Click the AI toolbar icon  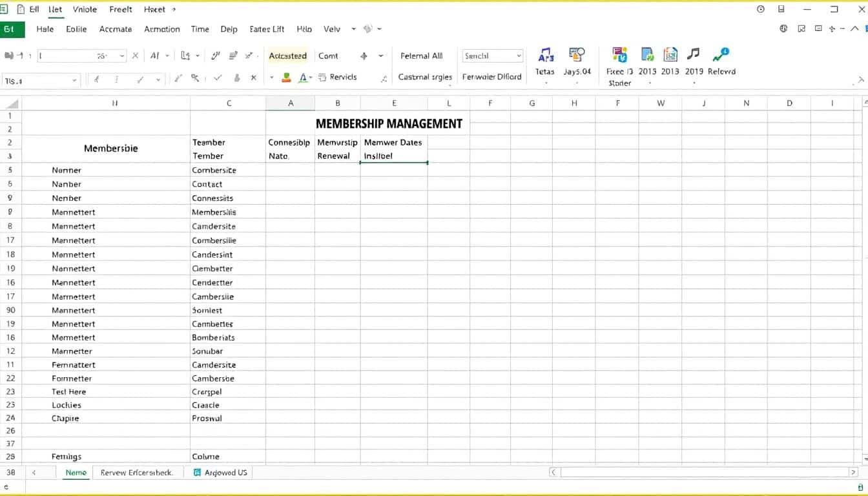click(x=155, y=56)
